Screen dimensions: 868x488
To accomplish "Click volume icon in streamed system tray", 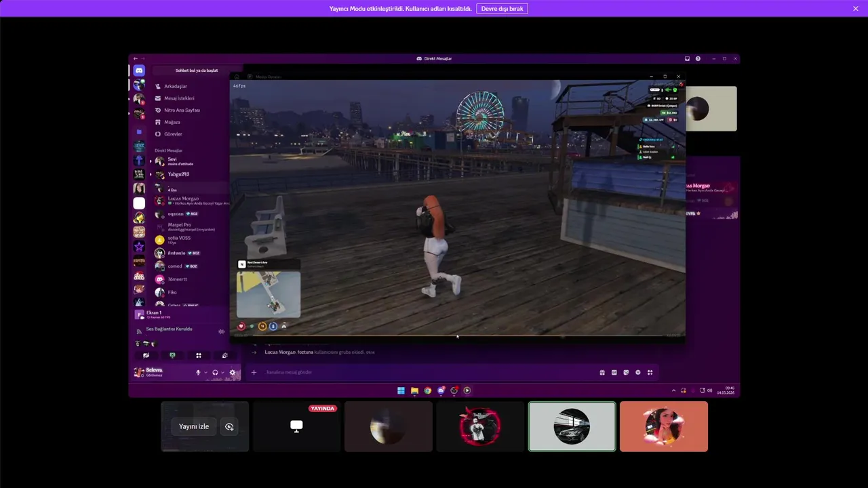I will (x=710, y=390).
